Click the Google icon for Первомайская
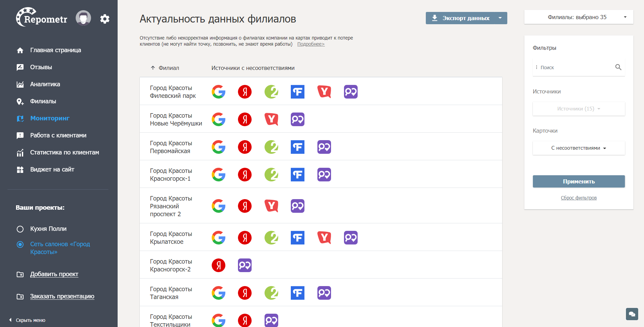 click(219, 147)
